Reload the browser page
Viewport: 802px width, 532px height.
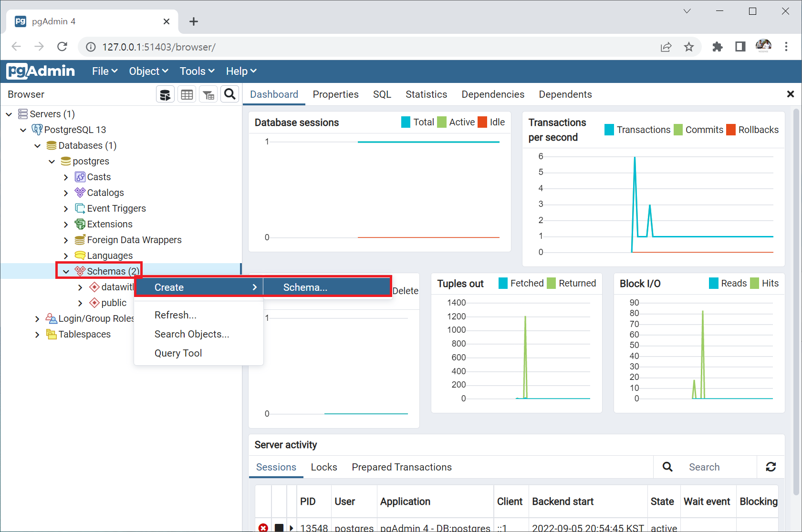point(62,47)
